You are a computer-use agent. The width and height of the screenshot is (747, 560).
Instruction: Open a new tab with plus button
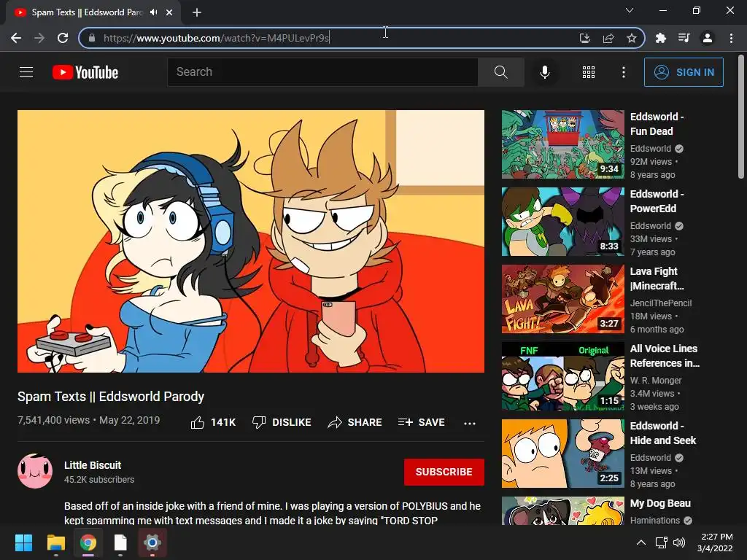point(197,12)
